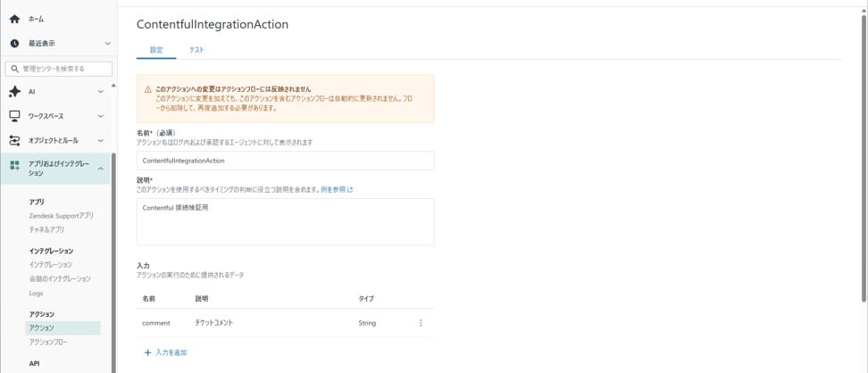Click the 説明 textarea with Contentful 接続検証用

tap(285, 221)
